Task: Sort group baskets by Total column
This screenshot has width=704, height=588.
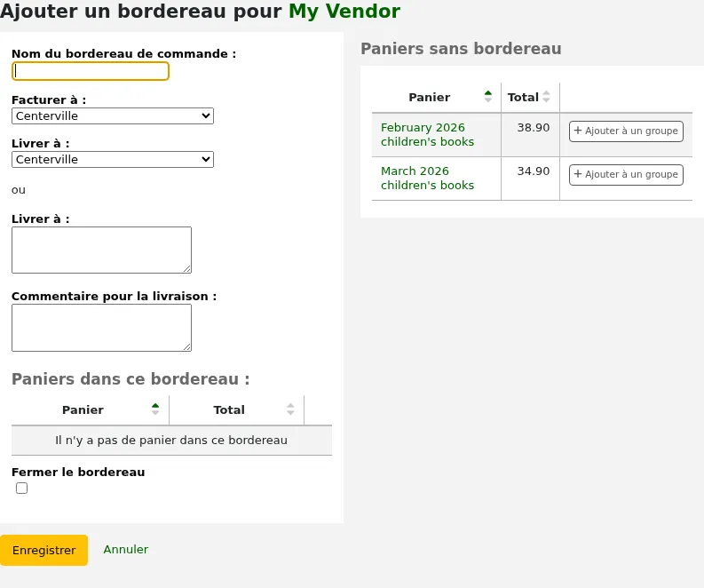Action: (237, 409)
